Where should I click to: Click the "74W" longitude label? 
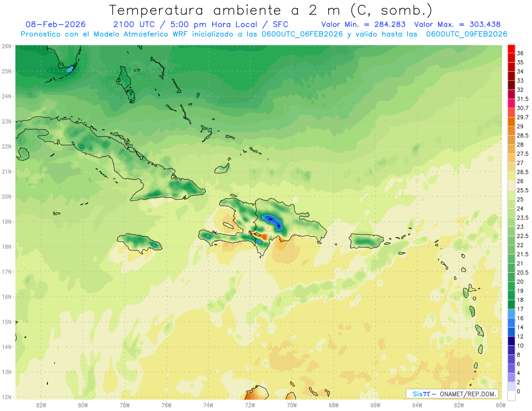208,405
